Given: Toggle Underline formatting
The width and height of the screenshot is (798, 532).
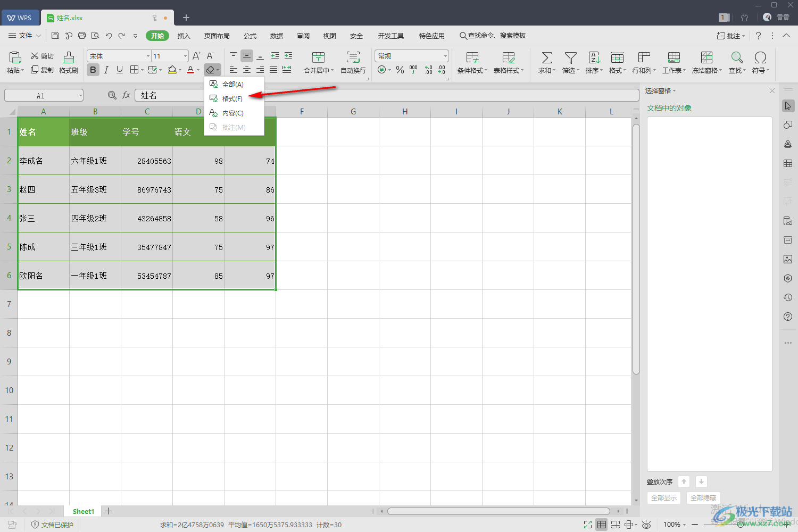Looking at the screenshot, I should [x=120, y=70].
